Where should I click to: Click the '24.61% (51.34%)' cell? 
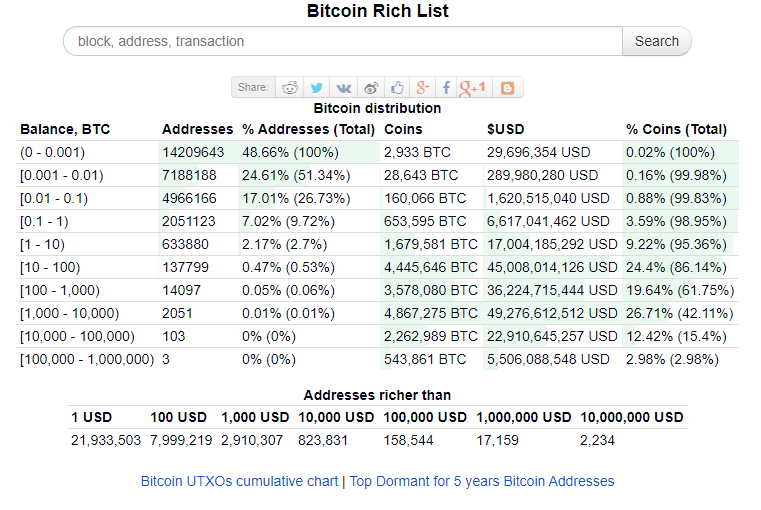pyautogui.click(x=296, y=175)
